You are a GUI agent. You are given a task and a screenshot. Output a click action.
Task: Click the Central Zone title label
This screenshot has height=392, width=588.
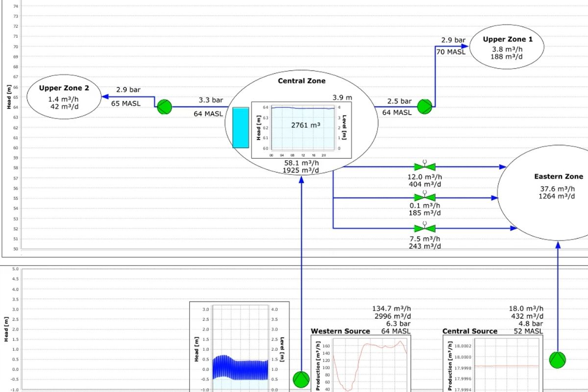click(301, 81)
